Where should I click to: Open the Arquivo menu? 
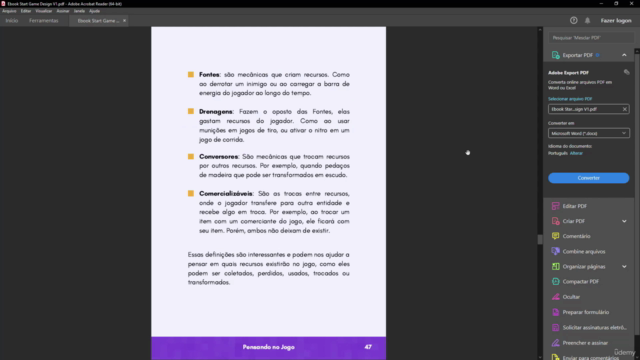tap(9, 11)
